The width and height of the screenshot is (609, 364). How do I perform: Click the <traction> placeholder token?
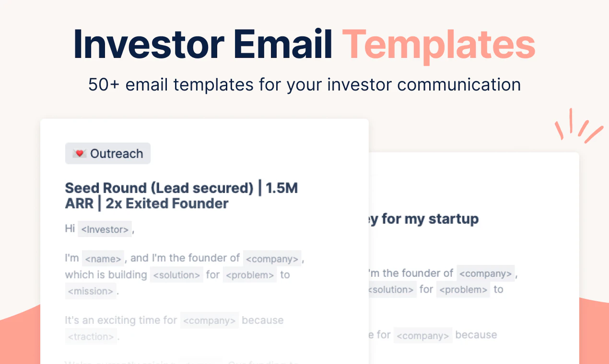(91, 337)
